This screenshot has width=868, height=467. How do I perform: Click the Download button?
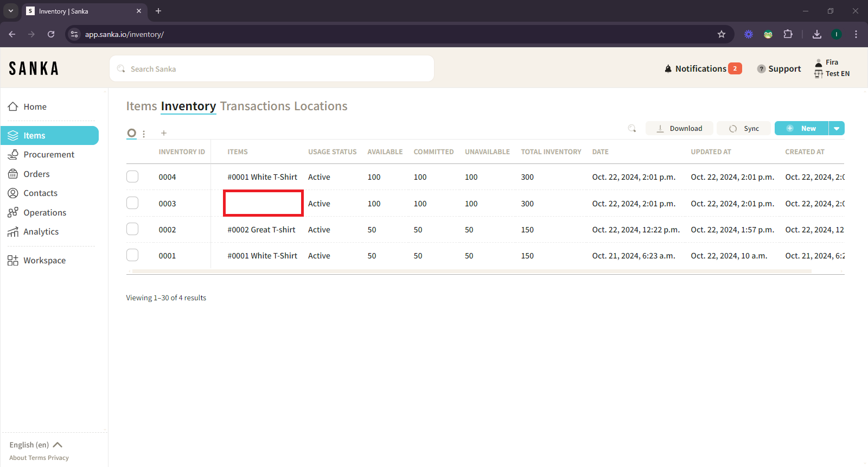pos(679,129)
